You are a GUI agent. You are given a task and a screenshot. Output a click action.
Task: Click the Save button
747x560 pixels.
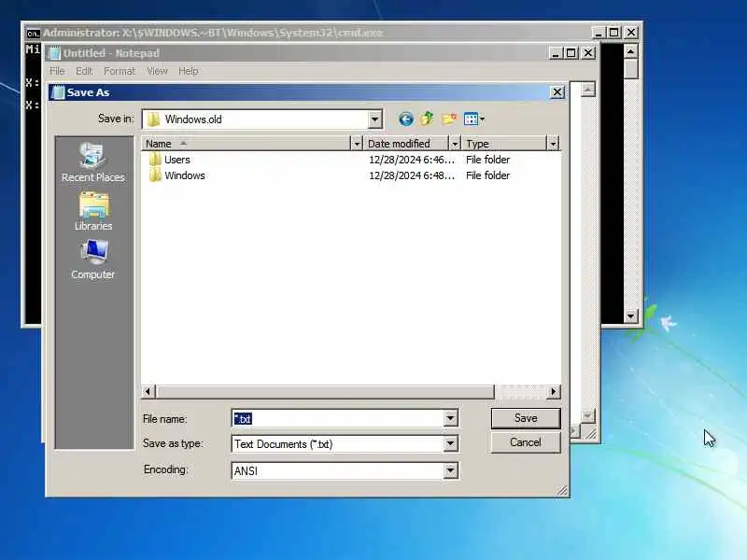(x=526, y=418)
